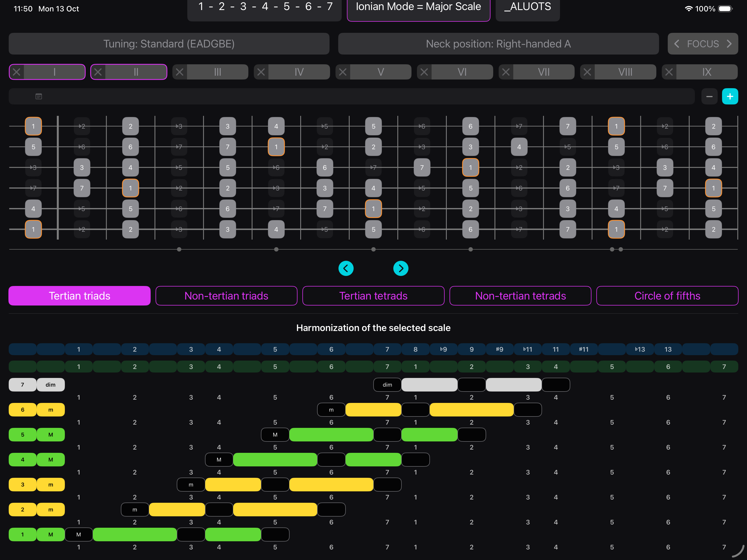Tap the cyan left arrow below the fretboard

tap(346, 268)
